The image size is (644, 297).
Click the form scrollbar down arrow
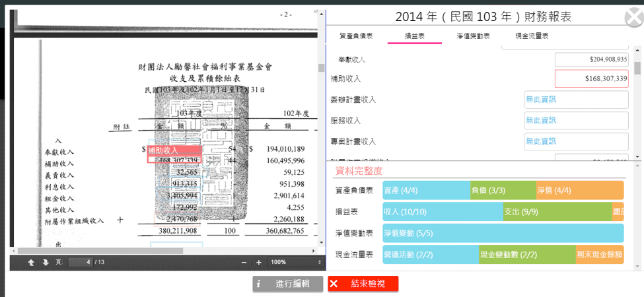[x=637, y=156]
